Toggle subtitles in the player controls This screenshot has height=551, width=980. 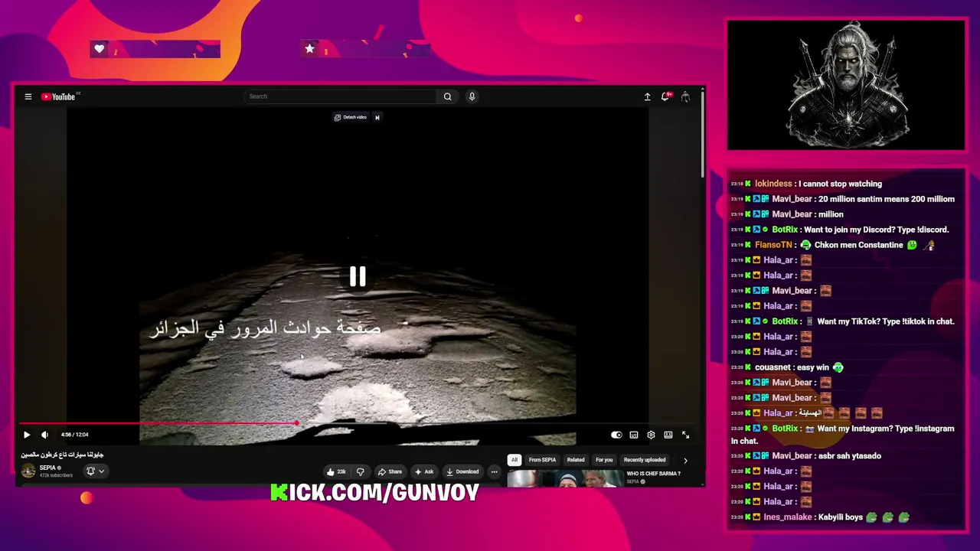click(x=634, y=435)
